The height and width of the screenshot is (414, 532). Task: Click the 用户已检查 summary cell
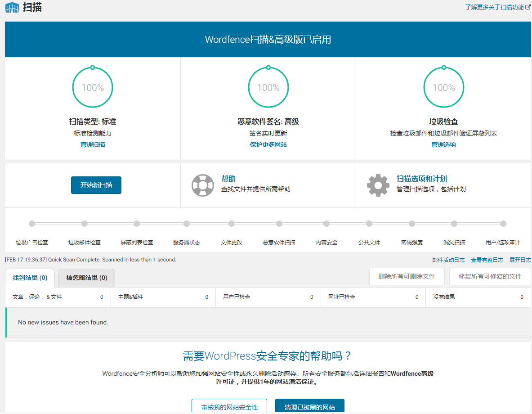click(268, 297)
